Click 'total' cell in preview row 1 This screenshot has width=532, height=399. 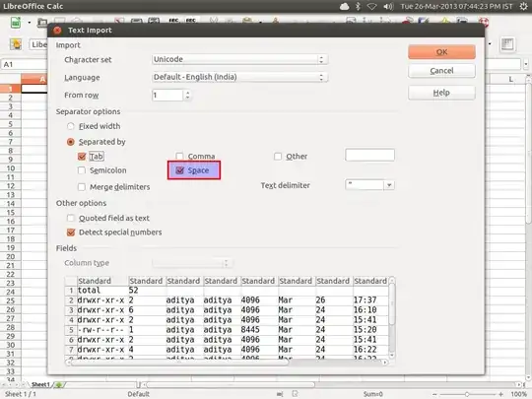[89, 290]
